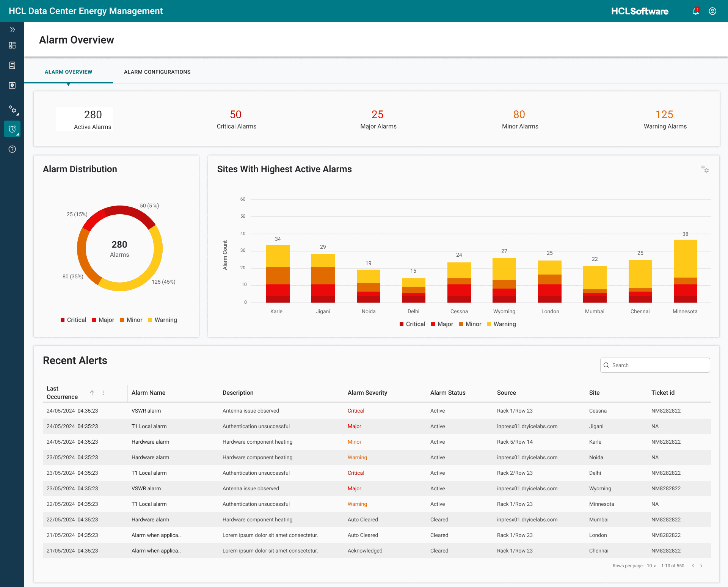
Task: Click the 1-10 of 550 pagination text
Action: coord(673,566)
